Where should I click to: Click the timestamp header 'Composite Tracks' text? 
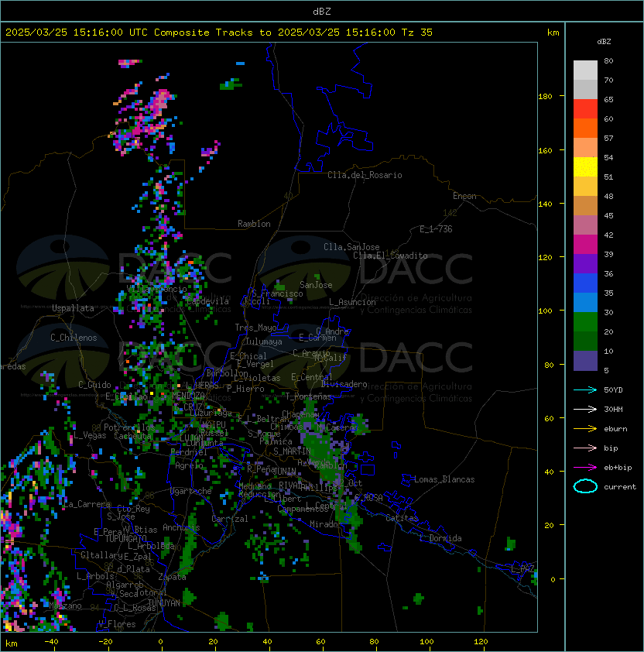pos(204,33)
